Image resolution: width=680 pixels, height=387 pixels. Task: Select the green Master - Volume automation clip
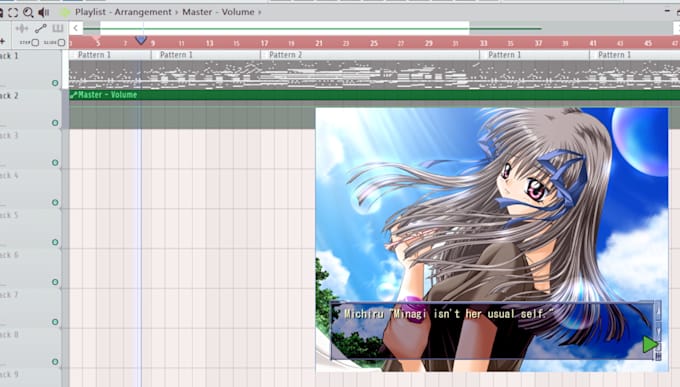pyautogui.click(x=374, y=95)
